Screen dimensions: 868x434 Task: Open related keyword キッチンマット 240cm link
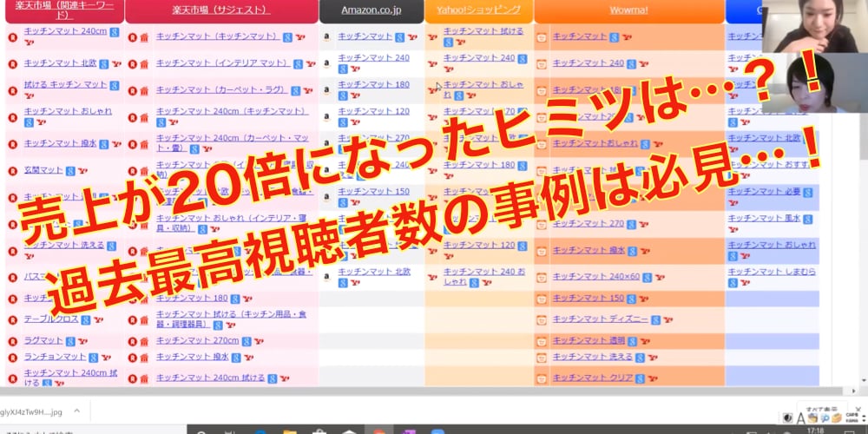pos(65,31)
